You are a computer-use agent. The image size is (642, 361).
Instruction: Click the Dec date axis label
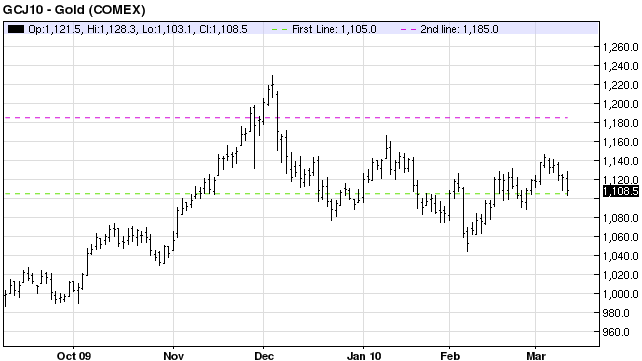coord(264,356)
